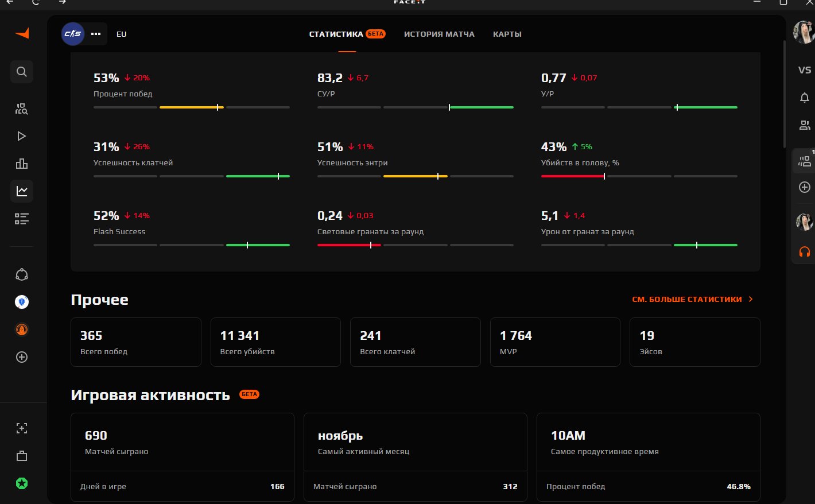Select the statistics line graph icon
The height and width of the screenshot is (504, 815).
(22, 191)
